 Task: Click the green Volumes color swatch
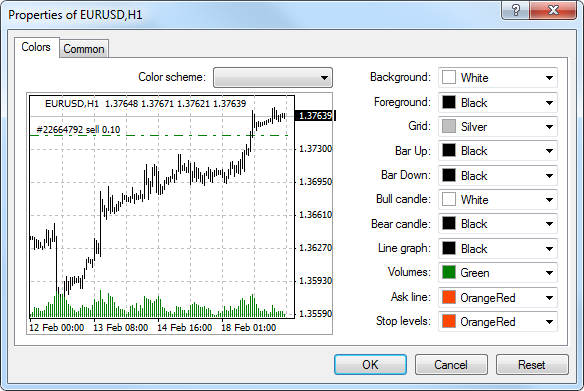[449, 273]
